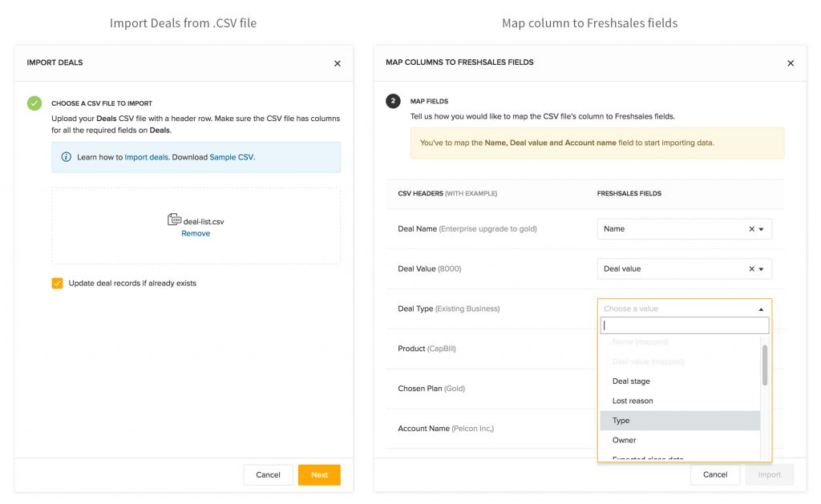This screenshot has height=504, width=821.
Task: Select Deal stage from the dropdown list
Action: pyautogui.click(x=680, y=381)
